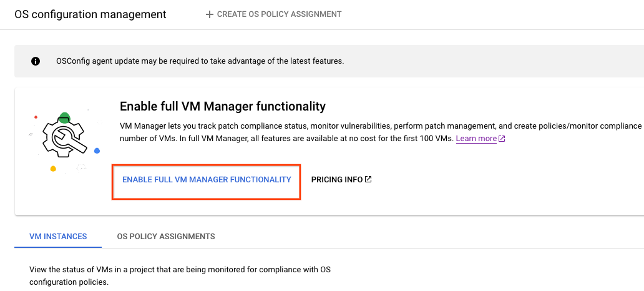This screenshot has height=291, width=644.
Task: Open the PRICING INFO link
Action: (337, 180)
